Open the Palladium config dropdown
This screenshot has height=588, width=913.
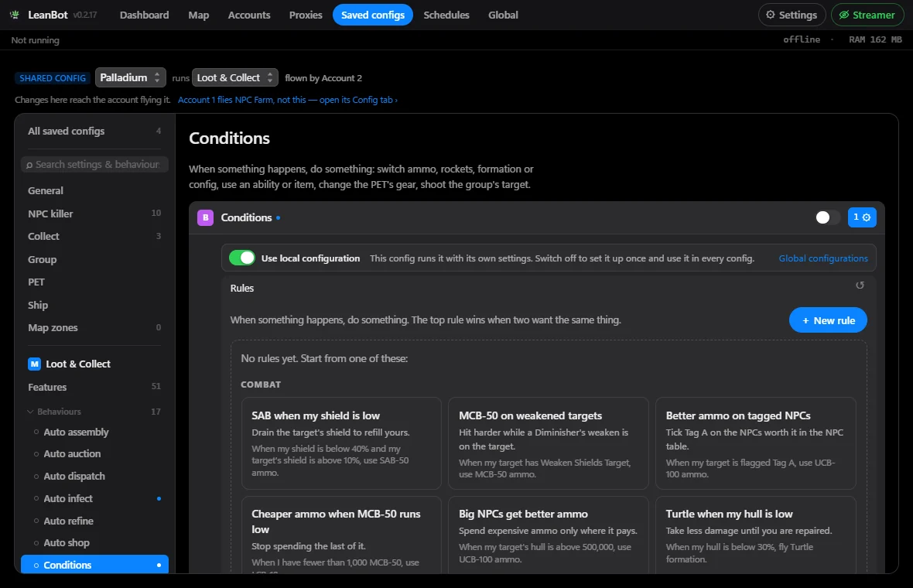pos(131,77)
